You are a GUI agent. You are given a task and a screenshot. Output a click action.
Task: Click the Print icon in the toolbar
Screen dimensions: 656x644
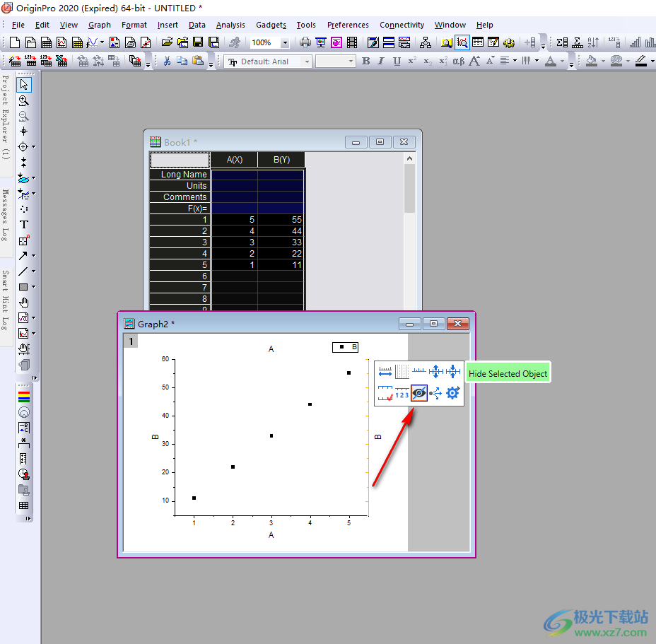(305, 42)
